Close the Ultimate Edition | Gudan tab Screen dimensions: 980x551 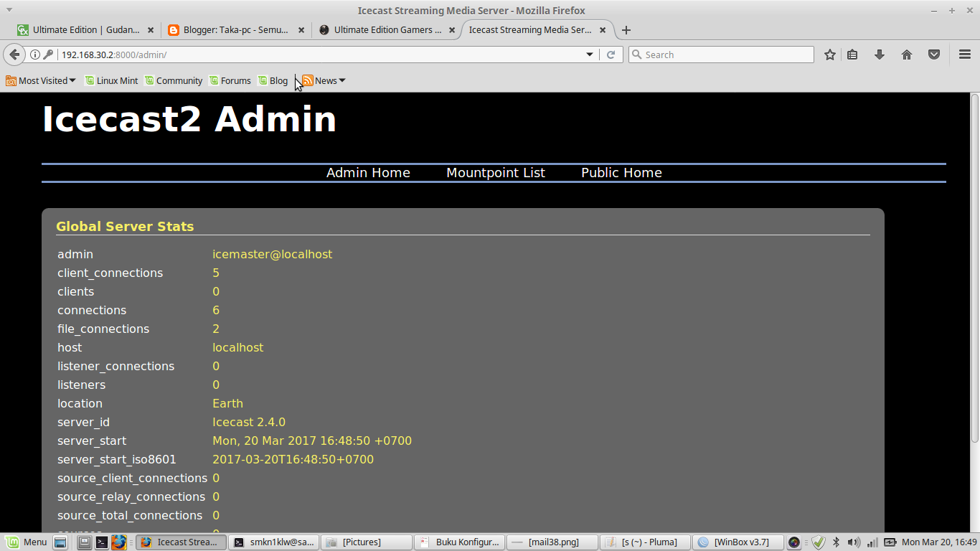click(151, 30)
